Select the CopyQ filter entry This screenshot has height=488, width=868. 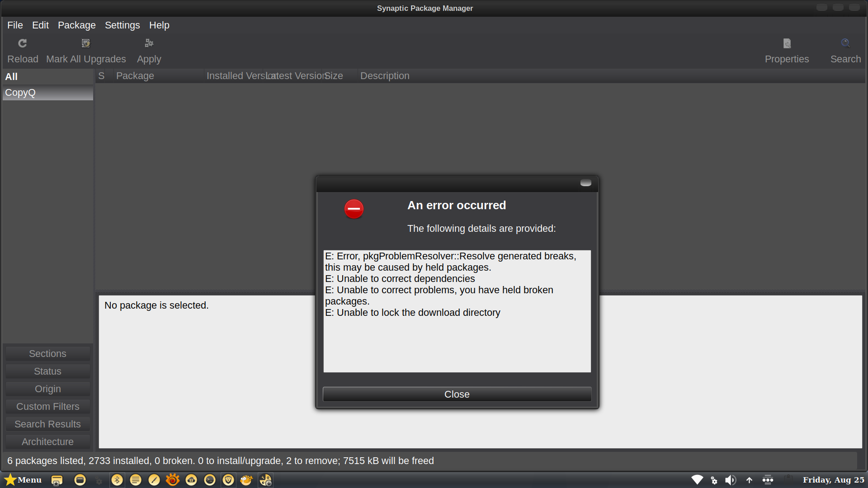(x=48, y=93)
